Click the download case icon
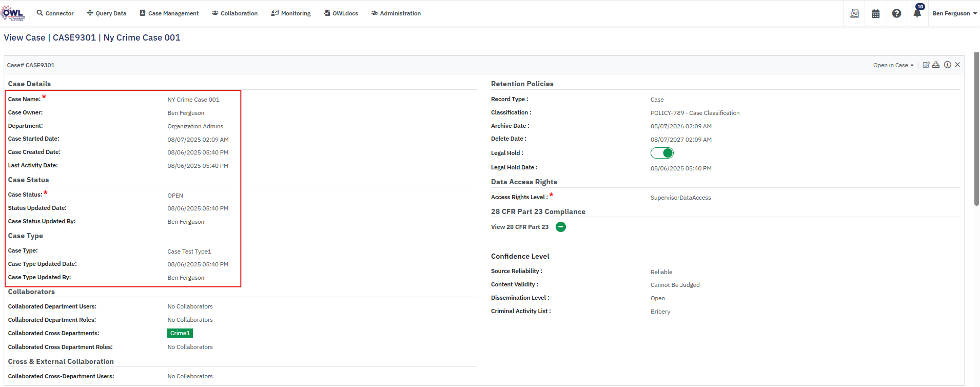The width and height of the screenshot is (980, 387). (x=936, y=65)
